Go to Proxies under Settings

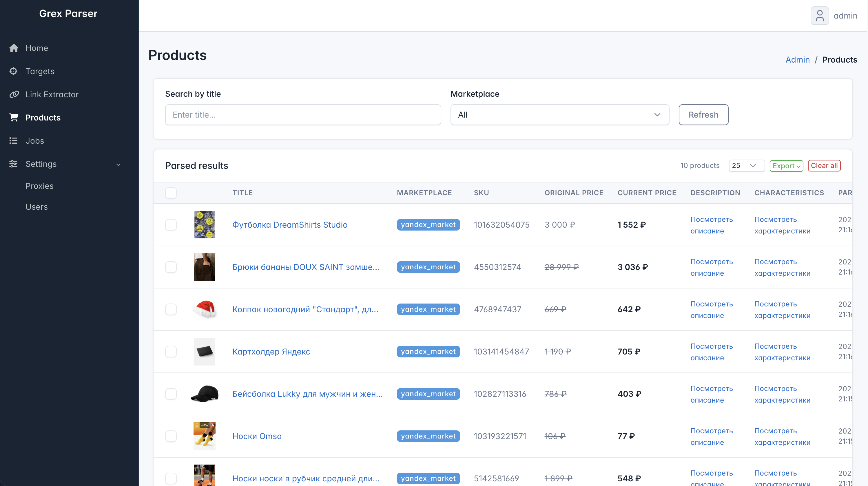39,186
